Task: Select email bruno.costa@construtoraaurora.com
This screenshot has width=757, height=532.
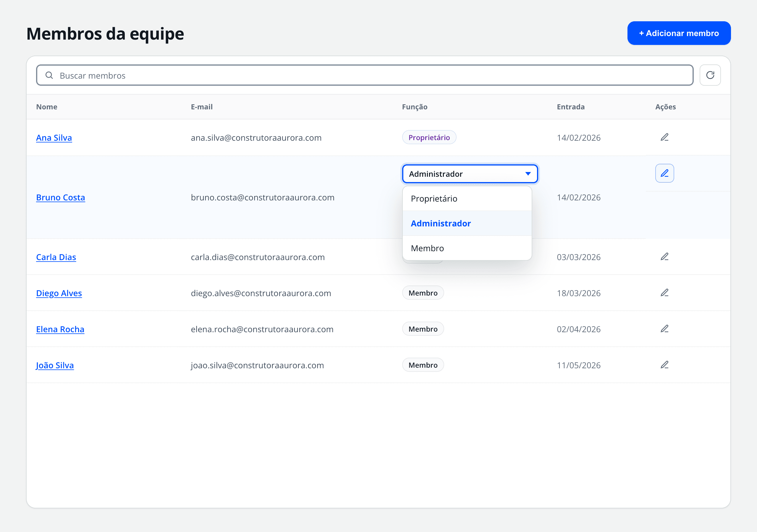Action: point(263,197)
